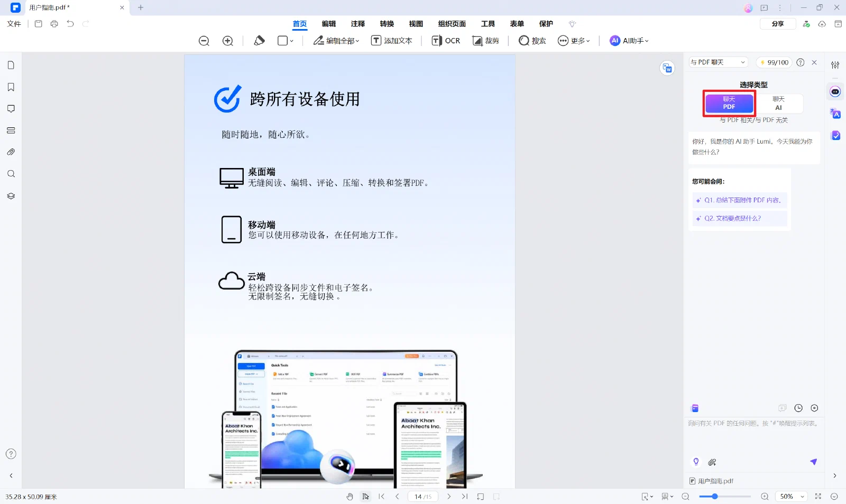Click the 添加文本 button

391,41
